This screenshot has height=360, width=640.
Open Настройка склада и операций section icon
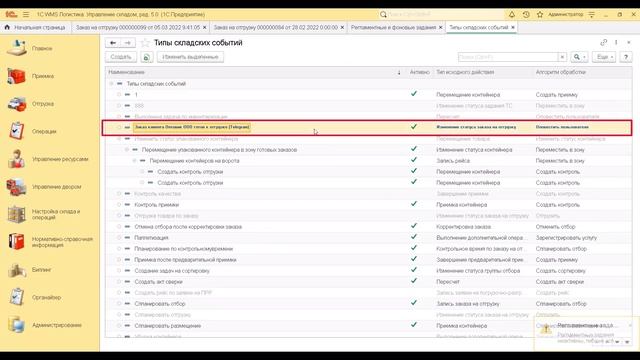tap(17, 215)
